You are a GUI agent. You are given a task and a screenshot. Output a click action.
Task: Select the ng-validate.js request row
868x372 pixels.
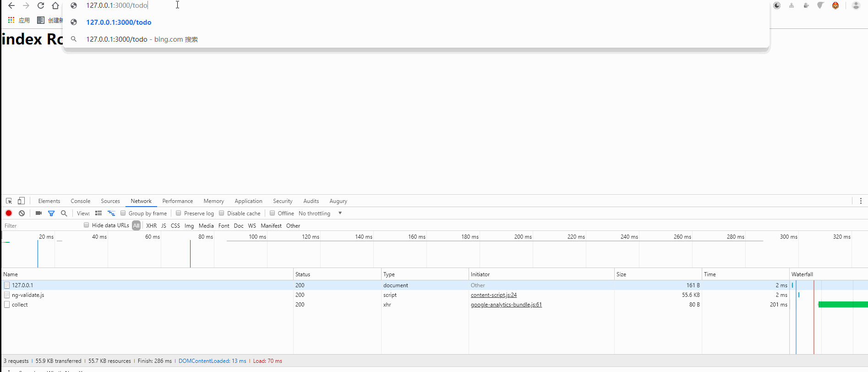(x=434, y=295)
